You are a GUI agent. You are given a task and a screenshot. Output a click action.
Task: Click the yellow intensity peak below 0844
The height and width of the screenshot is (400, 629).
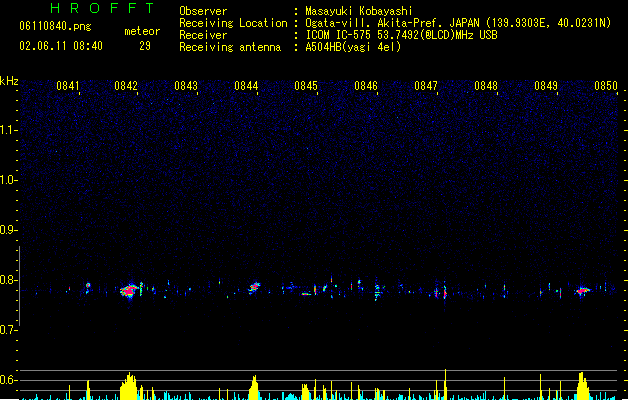click(x=254, y=388)
